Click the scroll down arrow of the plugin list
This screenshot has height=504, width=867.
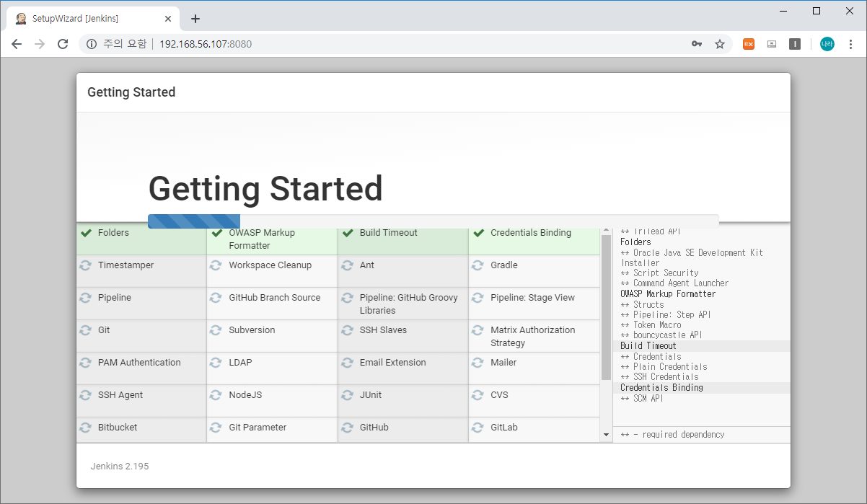click(x=606, y=435)
